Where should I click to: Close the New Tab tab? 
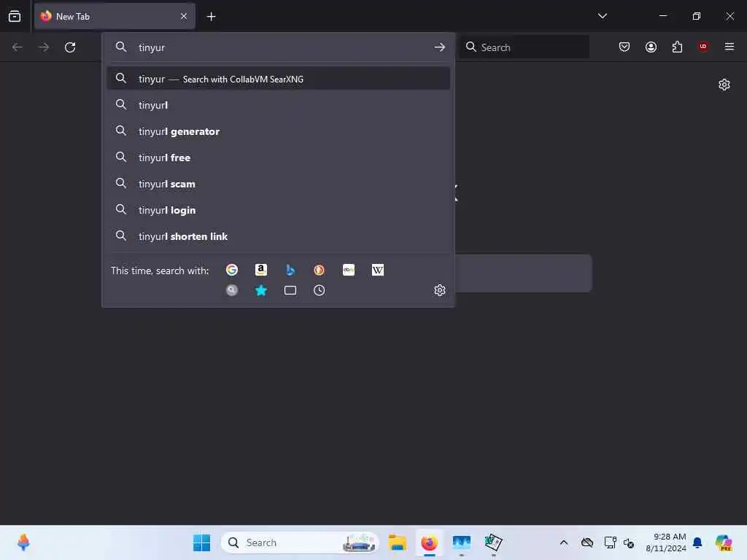[184, 16]
